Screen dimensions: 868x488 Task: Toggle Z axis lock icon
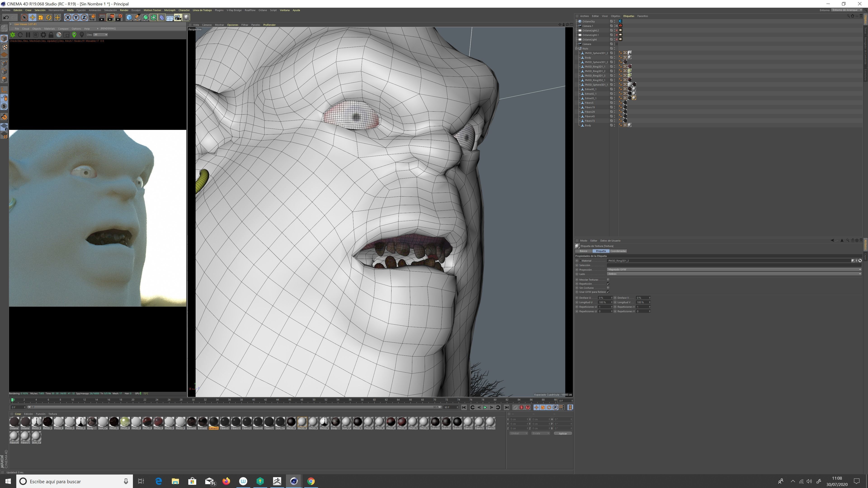[x=84, y=18]
